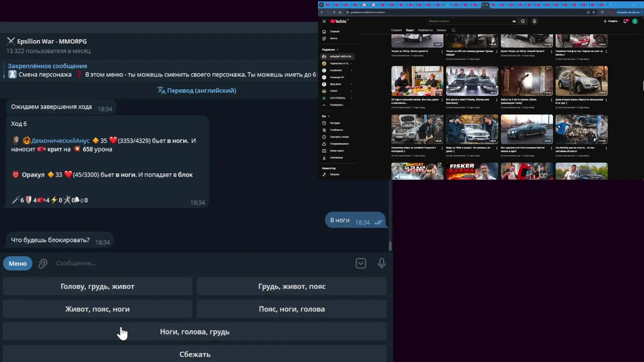Open video Кто круче в снегу
Viewport: 644px width, 362px height.
click(472, 81)
